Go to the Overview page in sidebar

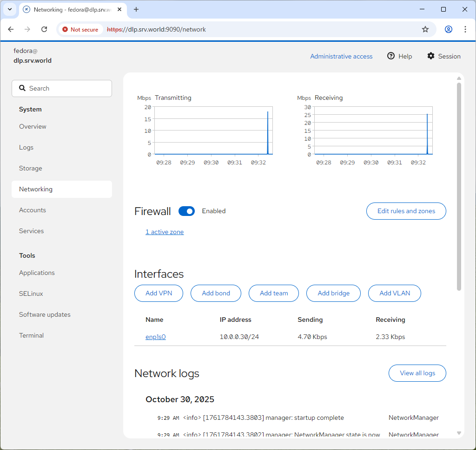pos(33,126)
